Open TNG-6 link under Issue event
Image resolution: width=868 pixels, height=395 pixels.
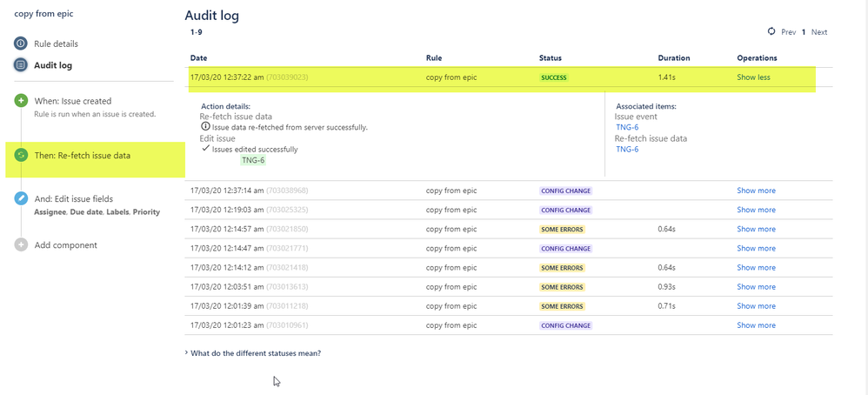pyautogui.click(x=627, y=127)
